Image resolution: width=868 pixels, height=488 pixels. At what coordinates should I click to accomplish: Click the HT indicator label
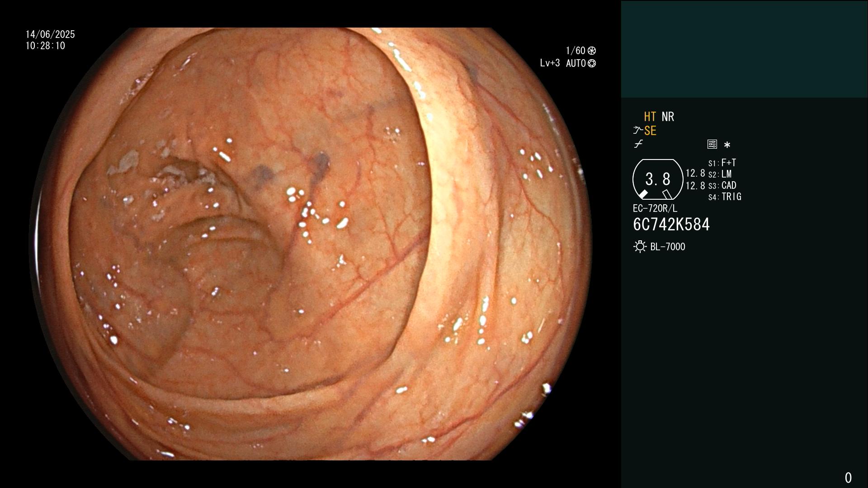tap(650, 117)
